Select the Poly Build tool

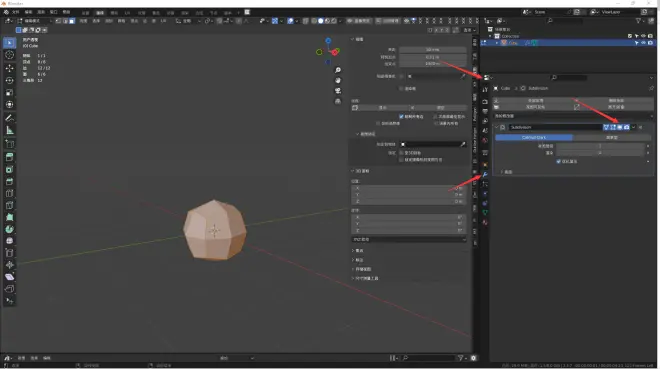(10, 218)
